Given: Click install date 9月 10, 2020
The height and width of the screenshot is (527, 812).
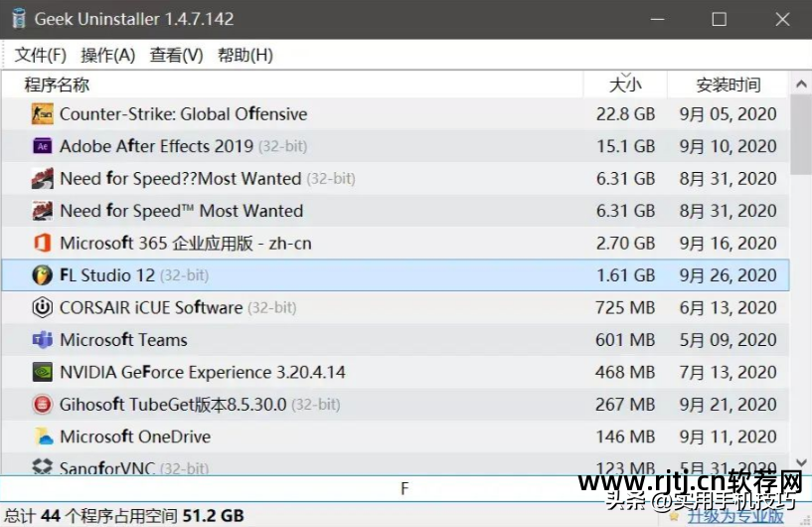Looking at the screenshot, I should (x=729, y=146).
